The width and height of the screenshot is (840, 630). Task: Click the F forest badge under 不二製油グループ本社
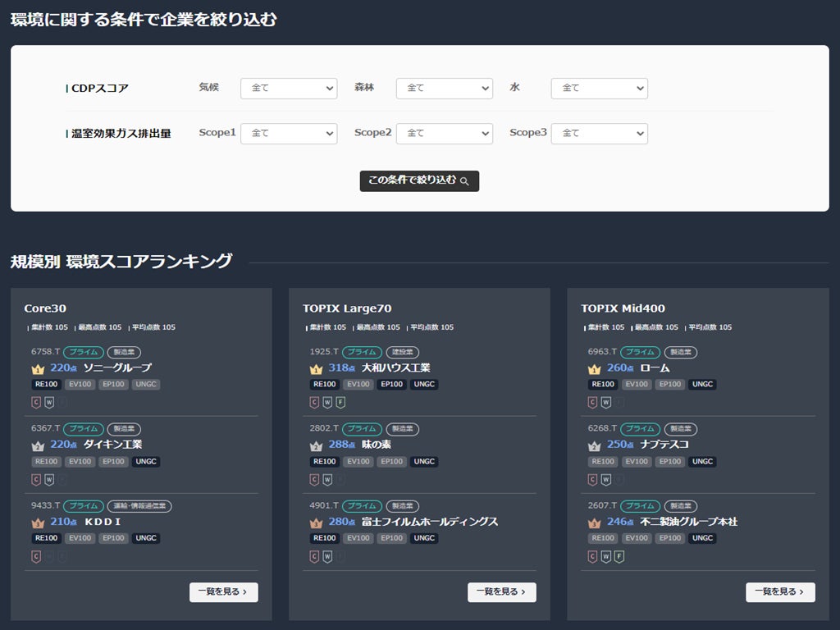click(x=619, y=557)
